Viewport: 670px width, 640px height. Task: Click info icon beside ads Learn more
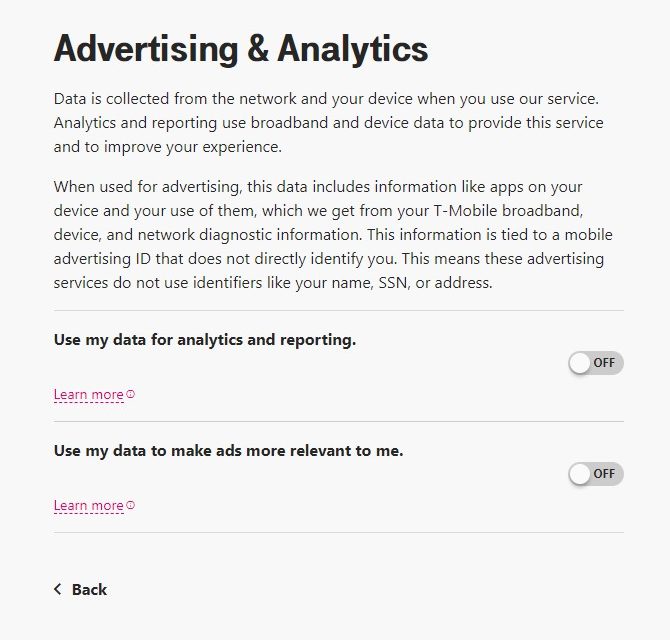point(131,505)
